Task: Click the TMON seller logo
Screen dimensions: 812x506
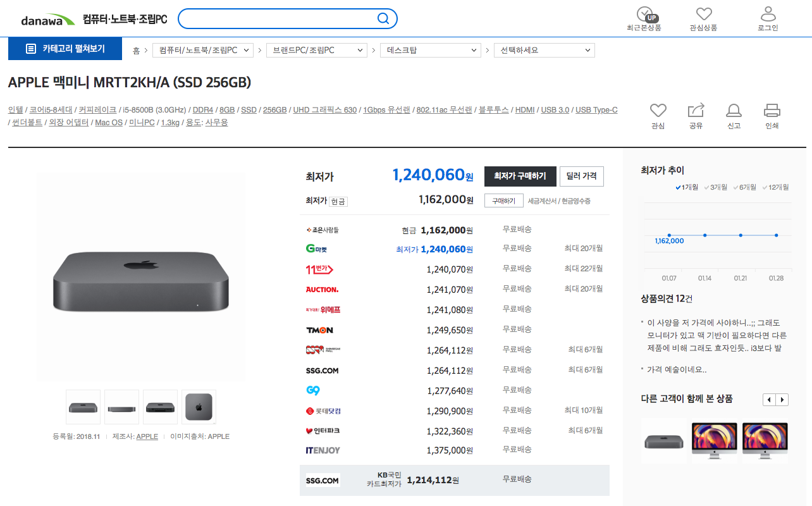Action: (319, 330)
